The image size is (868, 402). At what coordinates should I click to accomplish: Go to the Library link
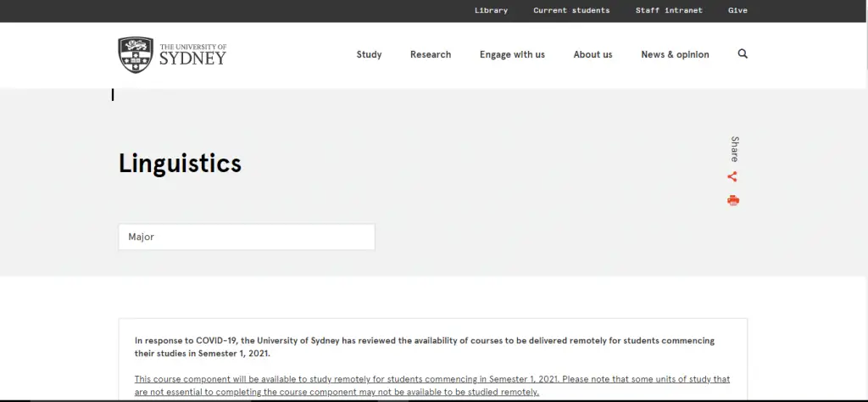(491, 10)
